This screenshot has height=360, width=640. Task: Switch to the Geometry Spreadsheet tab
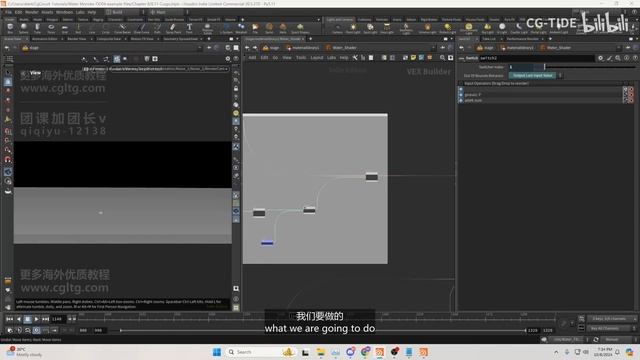(180, 39)
